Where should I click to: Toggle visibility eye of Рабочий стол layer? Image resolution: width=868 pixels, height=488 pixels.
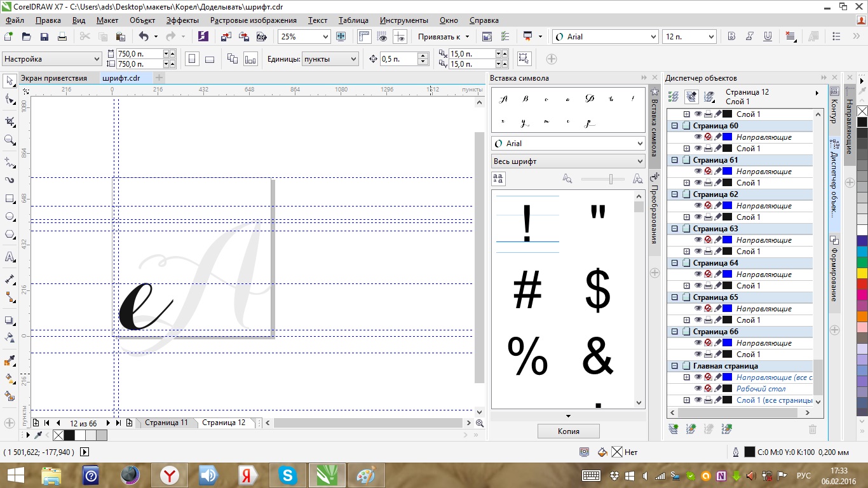point(698,389)
